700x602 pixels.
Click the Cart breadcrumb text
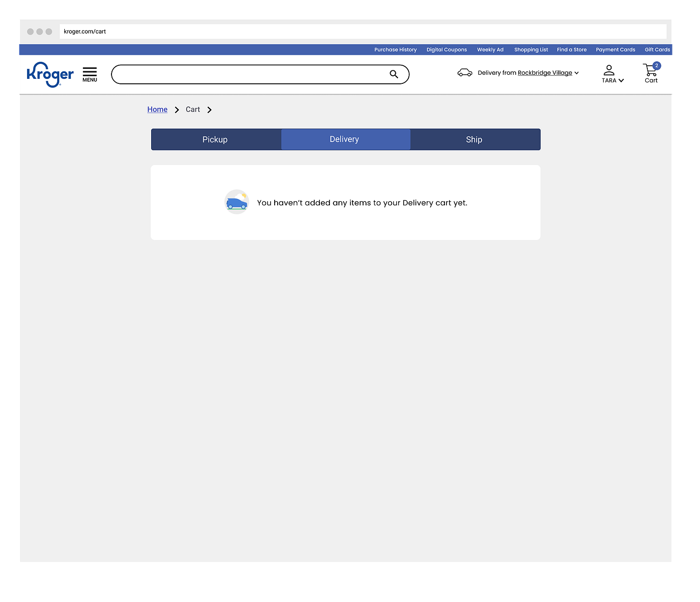[193, 109]
